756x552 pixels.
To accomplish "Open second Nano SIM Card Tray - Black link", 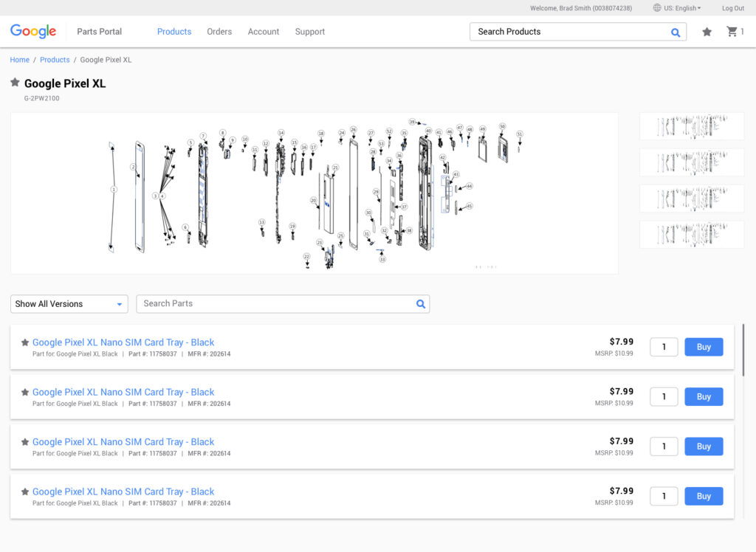I will click(x=123, y=392).
